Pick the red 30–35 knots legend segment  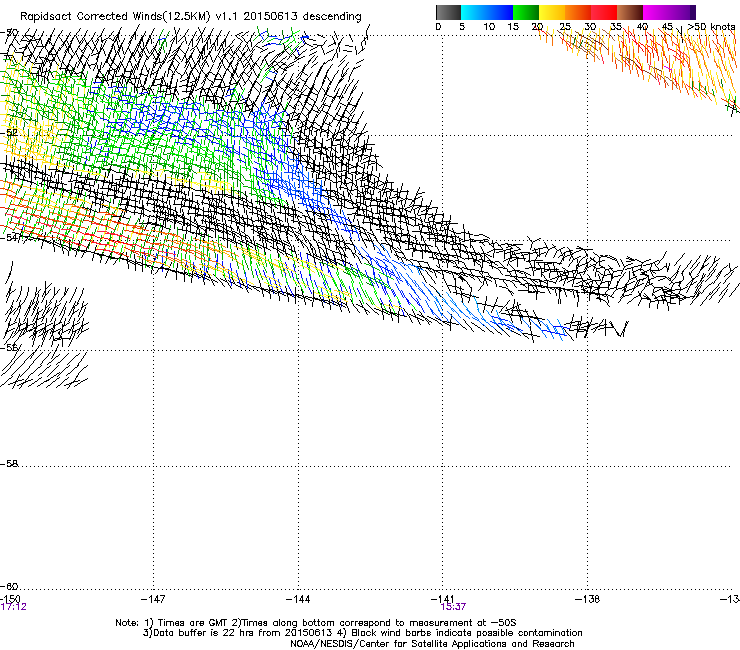click(604, 12)
